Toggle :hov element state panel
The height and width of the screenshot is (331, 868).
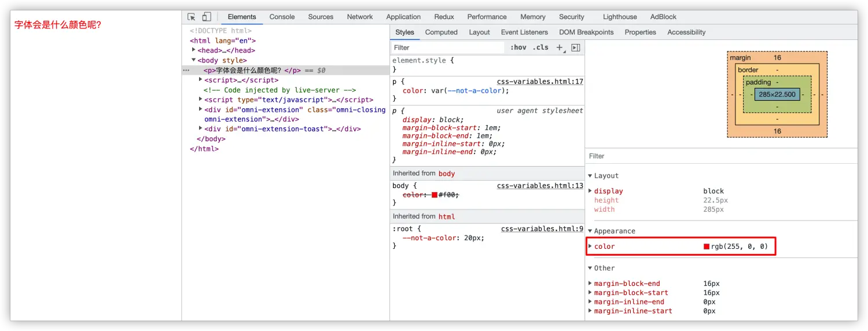[518, 47]
